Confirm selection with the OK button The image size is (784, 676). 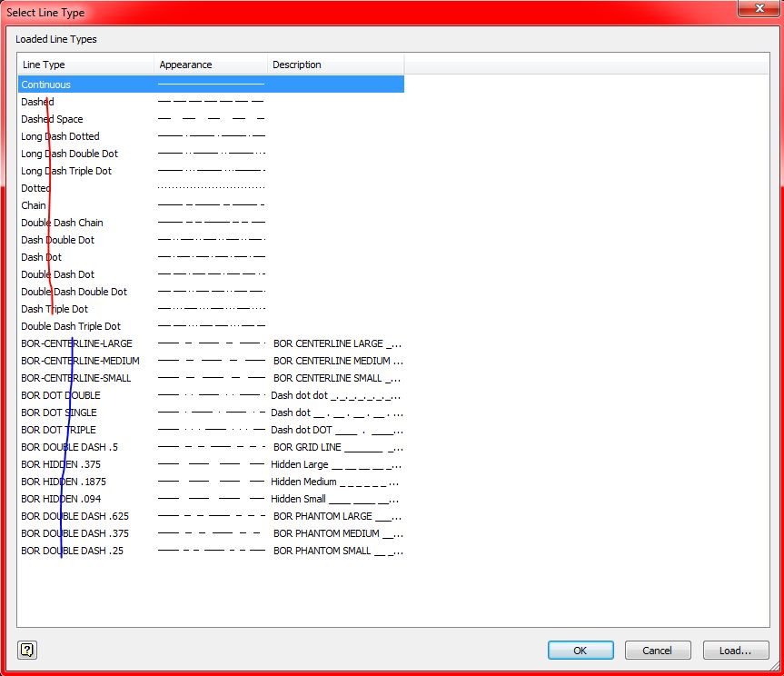tap(581, 650)
